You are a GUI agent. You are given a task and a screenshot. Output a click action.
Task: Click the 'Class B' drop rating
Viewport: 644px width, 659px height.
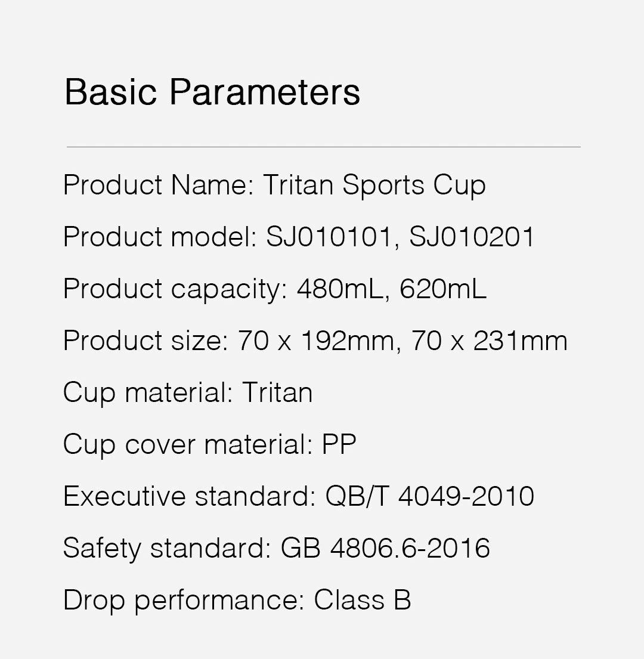click(363, 601)
